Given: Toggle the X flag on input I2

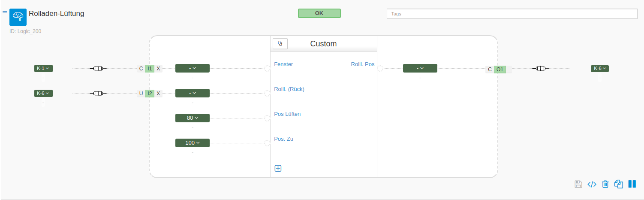Looking at the screenshot, I should click(158, 93).
